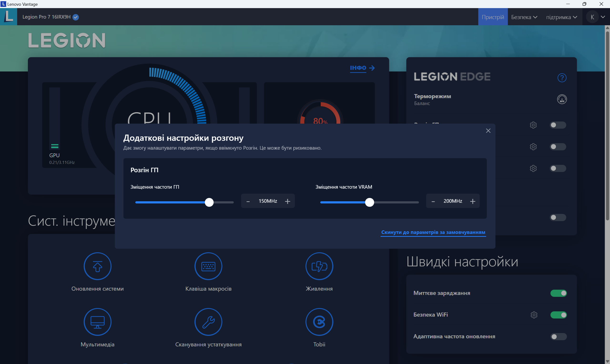
Task: Enable Адаптивна частота оновлення toggle
Action: [558, 337]
